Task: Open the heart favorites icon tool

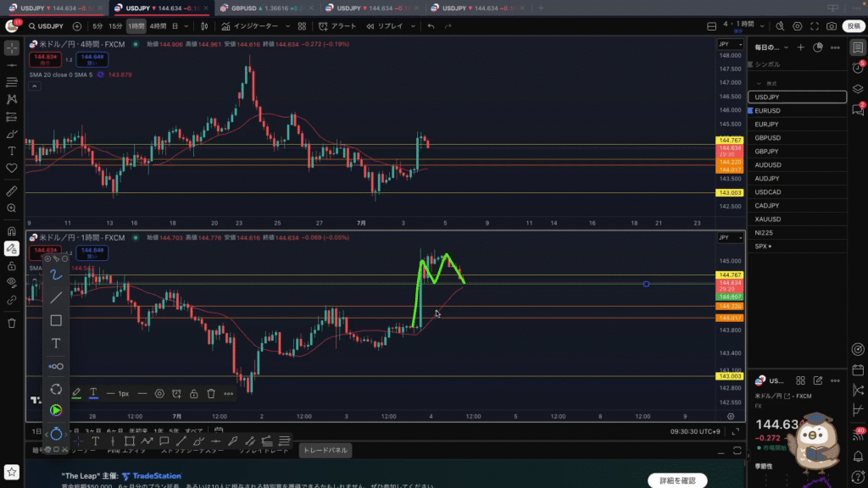Action: click(x=12, y=169)
